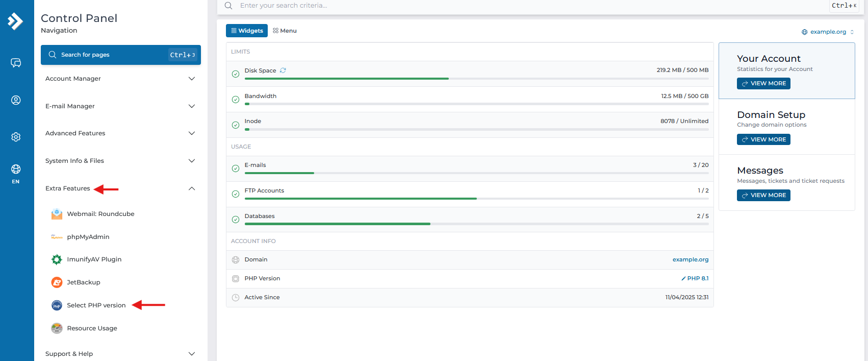
Task: Open the example.org domain selector
Action: point(828,32)
